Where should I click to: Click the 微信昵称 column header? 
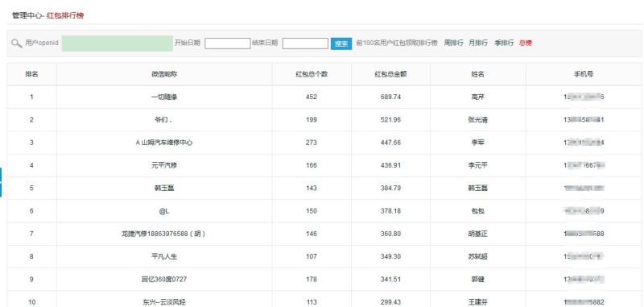coord(164,74)
